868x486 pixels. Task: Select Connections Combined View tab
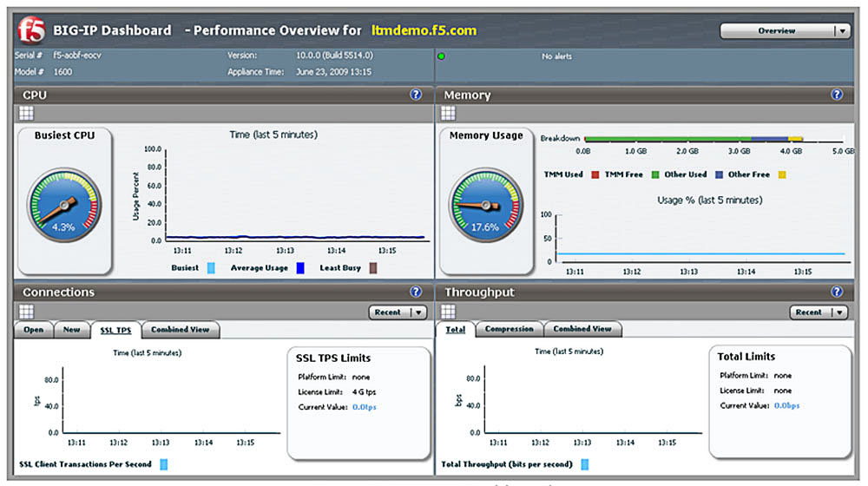181,329
